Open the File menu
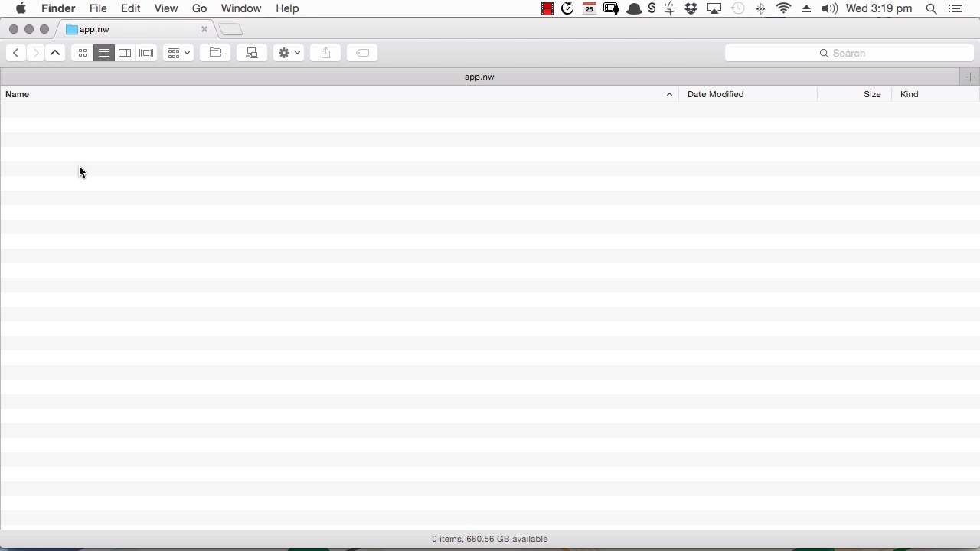This screenshot has width=980, height=551. (x=98, y=8)
